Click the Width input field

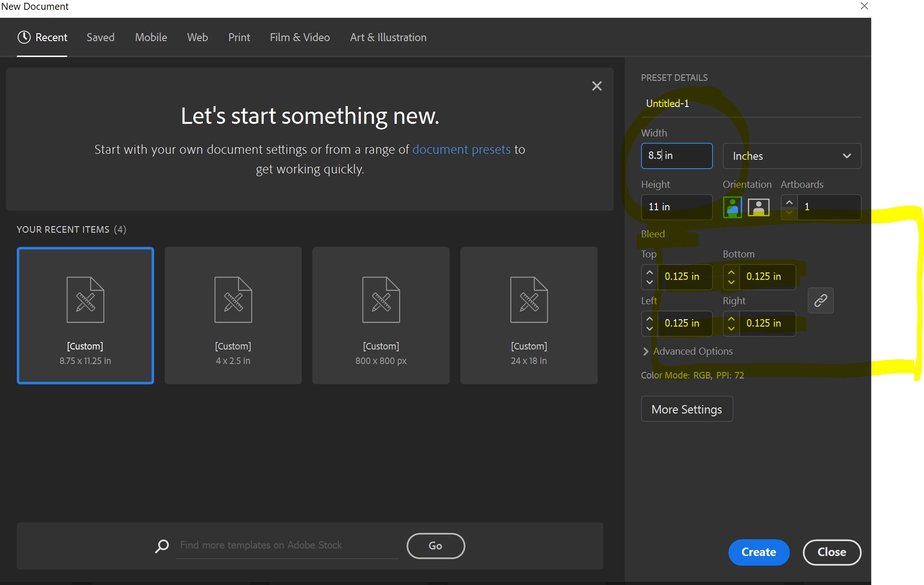(677, 156)
